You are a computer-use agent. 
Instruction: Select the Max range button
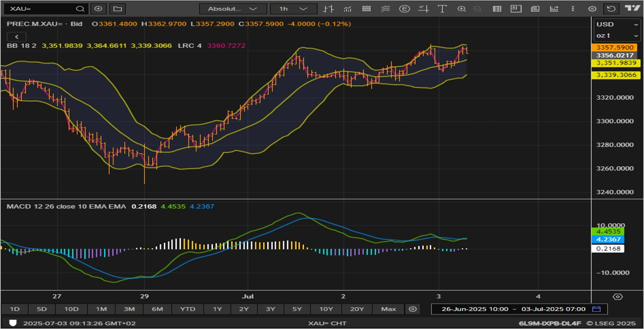pyautogui.click(x=388, y=309)
